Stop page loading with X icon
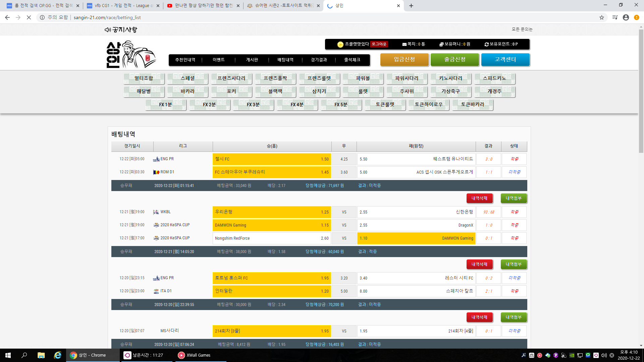Viewport: 644px width, 362px height. 29,17
